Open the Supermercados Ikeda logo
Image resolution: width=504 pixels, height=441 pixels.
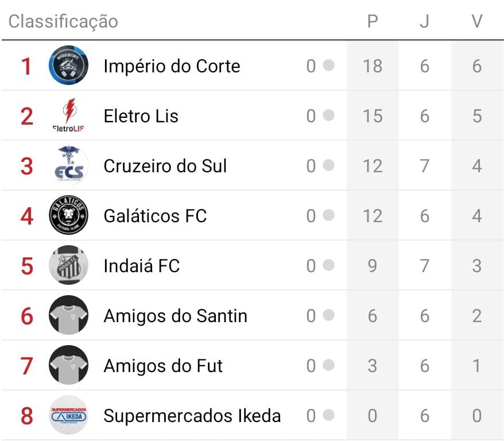[x=68, y=415]
